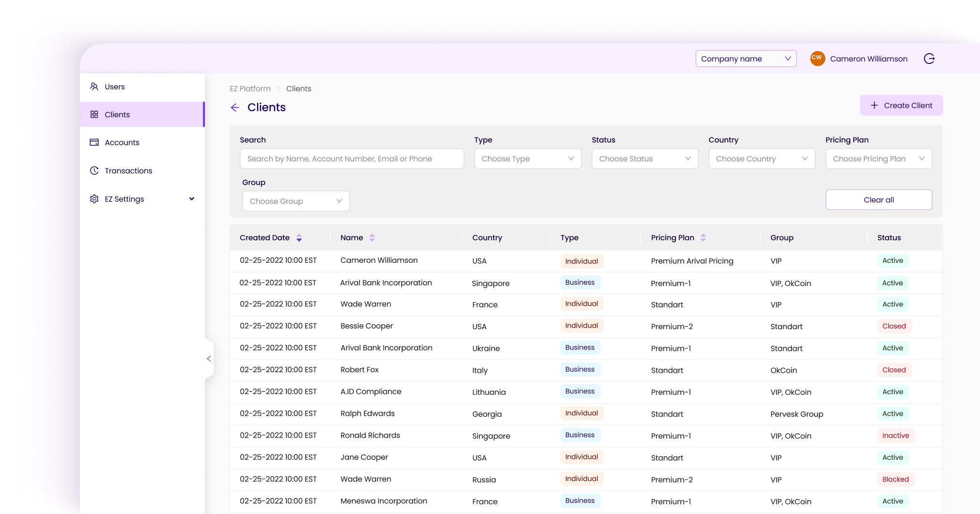Viewport: 980px width, 514px height.
Task: Open the Choose Group dropdown
Action: point(296,201)
